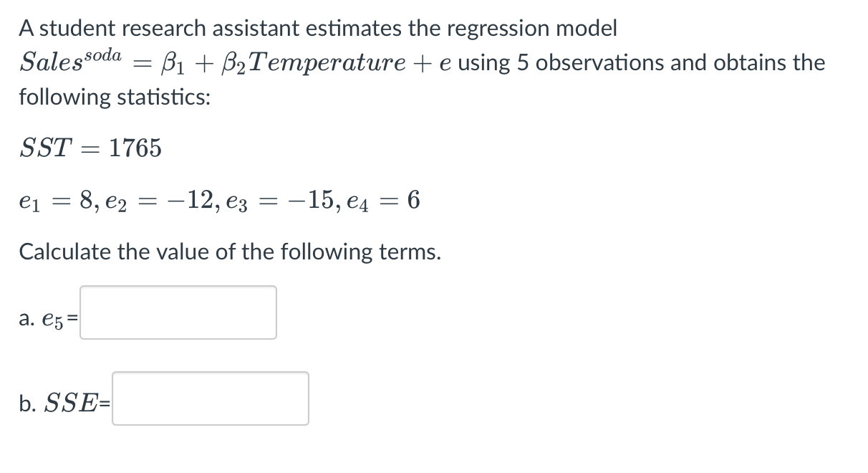Click the answer input field for SSE
Image resolution: width=868 pixels, height=473 pixels.
coord(210,399)
